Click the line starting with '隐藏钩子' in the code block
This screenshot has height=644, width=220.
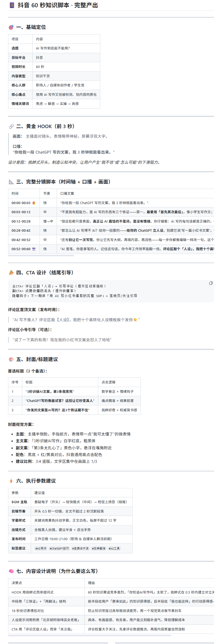tap(75, 296)
